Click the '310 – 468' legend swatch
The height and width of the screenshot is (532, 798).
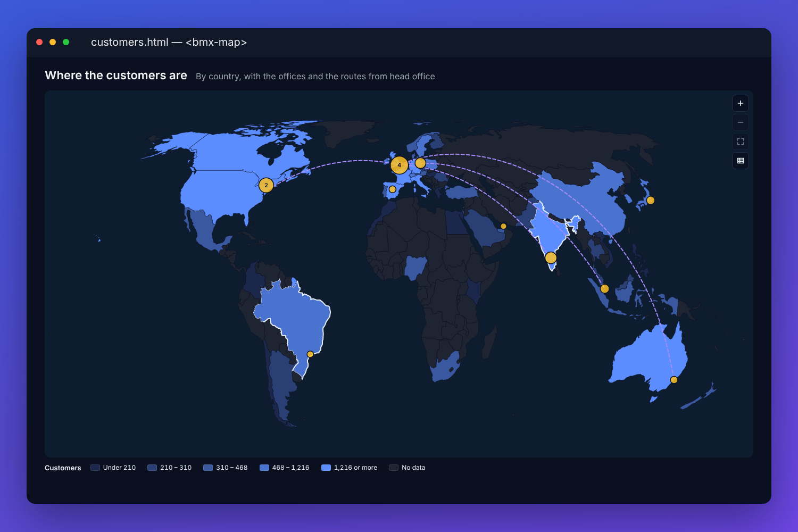coord(208,468)
